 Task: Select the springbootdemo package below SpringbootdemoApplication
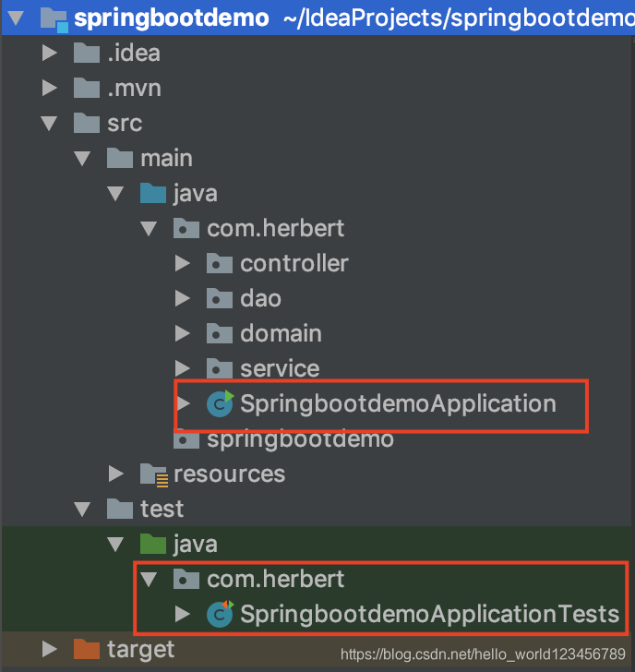pyautogui.click(x=300, y=439)
